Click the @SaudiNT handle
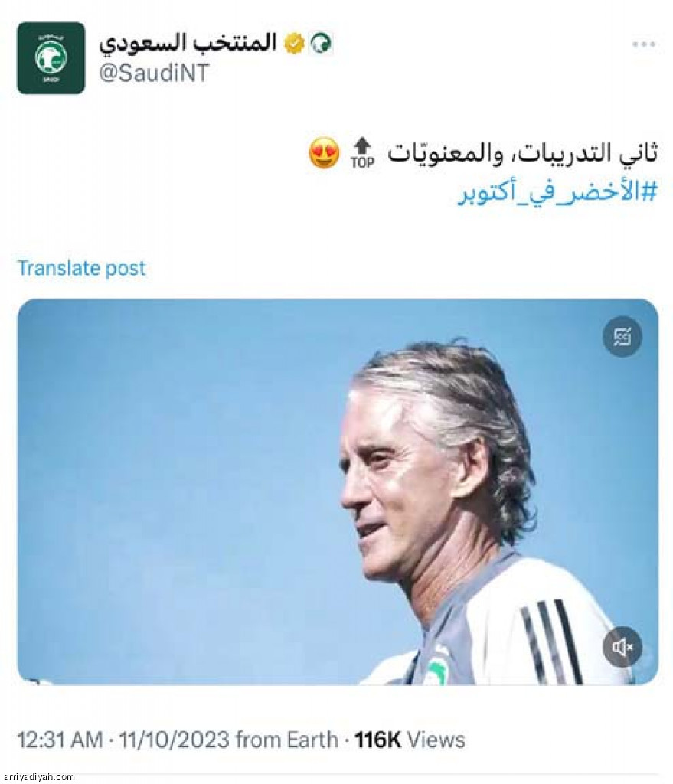The image size is (673, 784). click(153, 73)
